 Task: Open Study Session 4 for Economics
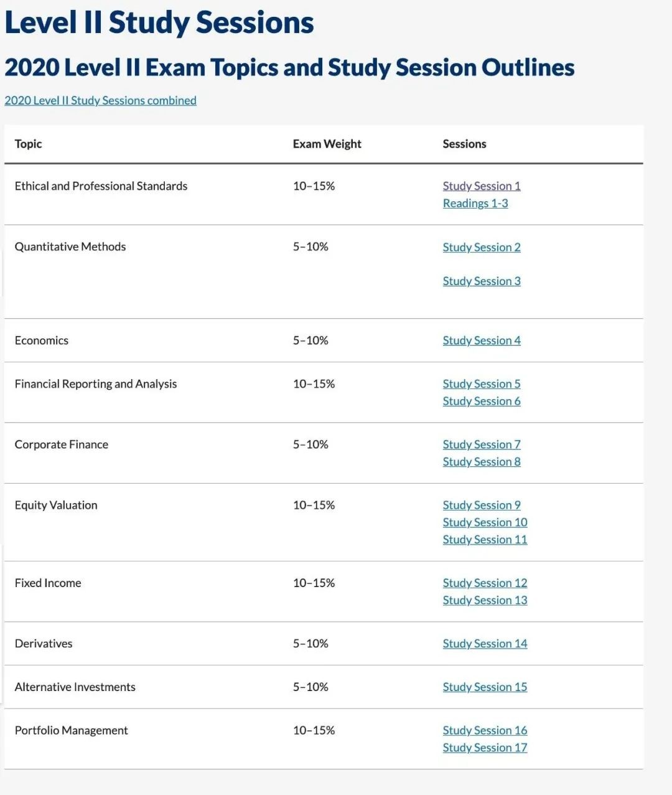tap(482, 341)
